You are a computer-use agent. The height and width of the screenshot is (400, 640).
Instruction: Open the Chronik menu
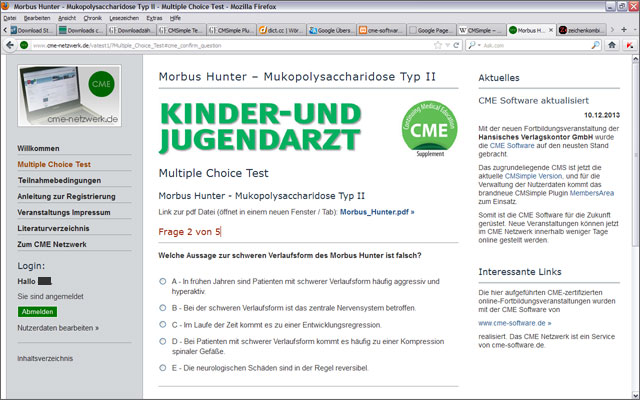click(x=93, y=18)
